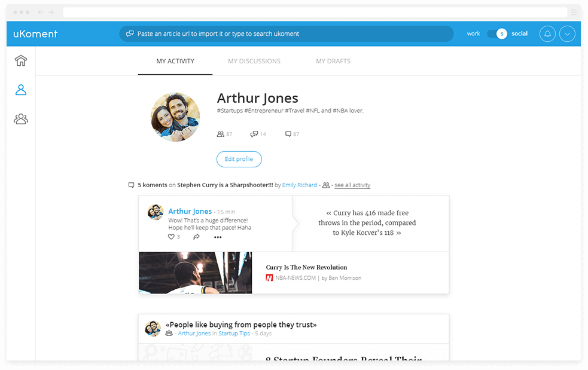Share Arthur's comment with arrow icon
The height and width of the screenshot is (370, 588).
pyautogui.click(x=196, y=237)
